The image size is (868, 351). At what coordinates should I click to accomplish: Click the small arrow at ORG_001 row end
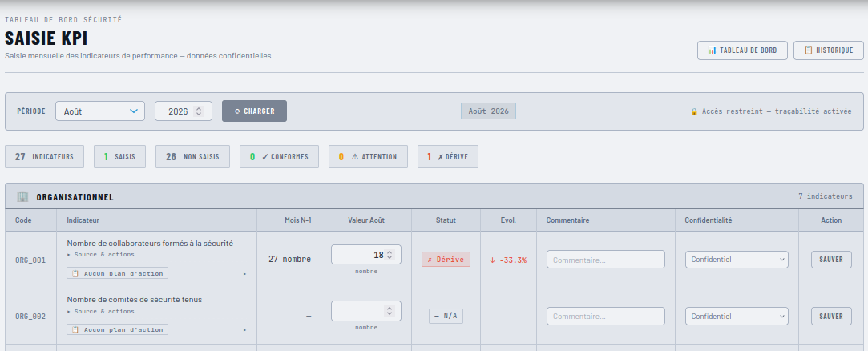pos(244,274)
